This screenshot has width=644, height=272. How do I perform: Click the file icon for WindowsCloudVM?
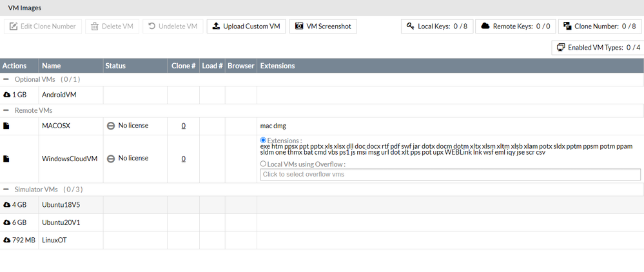(7, 159)
